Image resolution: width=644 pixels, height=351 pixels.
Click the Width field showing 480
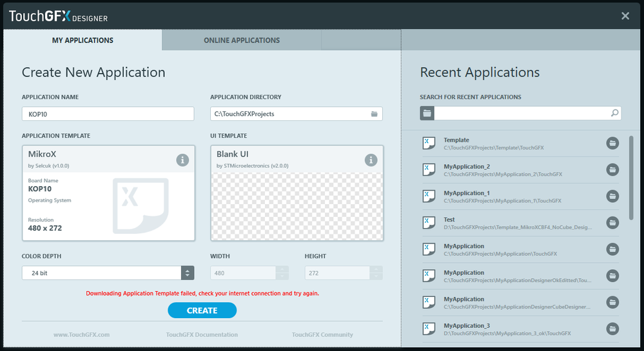pos(243,273)
